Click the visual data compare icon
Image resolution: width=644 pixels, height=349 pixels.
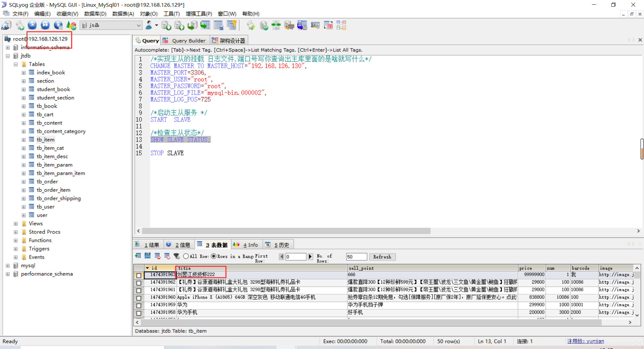[315, 25]
